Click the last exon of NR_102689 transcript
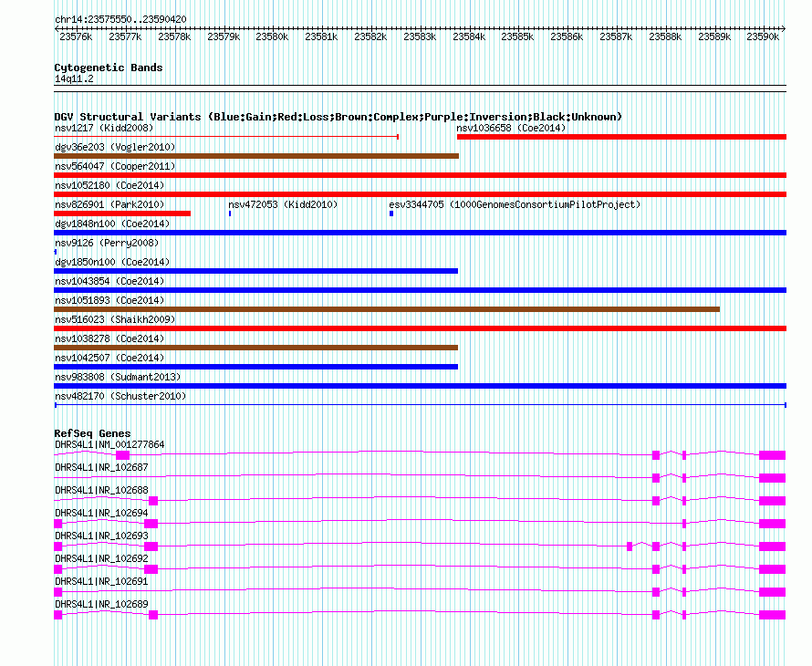 click(773, 615)
